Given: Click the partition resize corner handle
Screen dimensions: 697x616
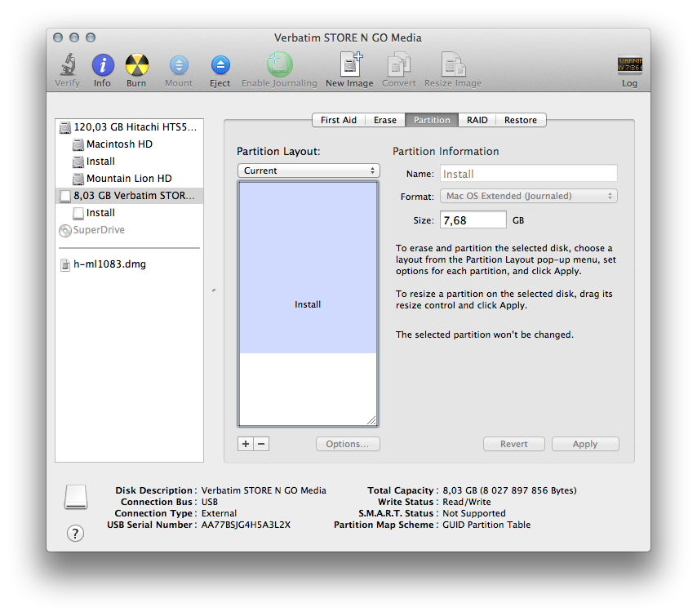Looking at the screenshot, I should tap(371, 420).
